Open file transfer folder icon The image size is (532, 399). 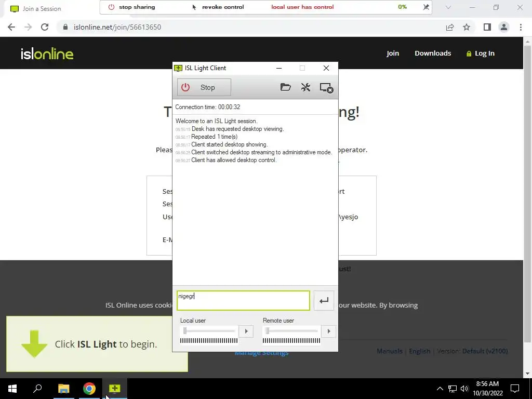285,87
